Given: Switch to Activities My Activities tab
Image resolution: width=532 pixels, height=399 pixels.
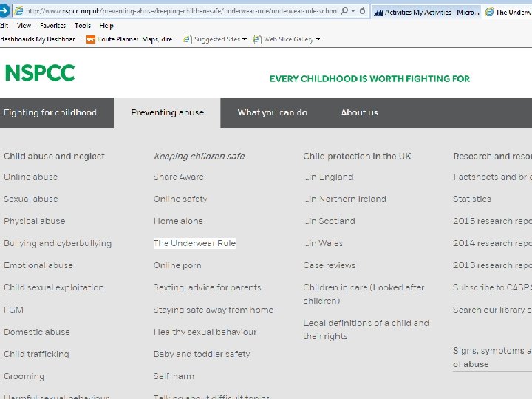Looking at the screenshot, I should pyautogui.click(x=426, y=13).
